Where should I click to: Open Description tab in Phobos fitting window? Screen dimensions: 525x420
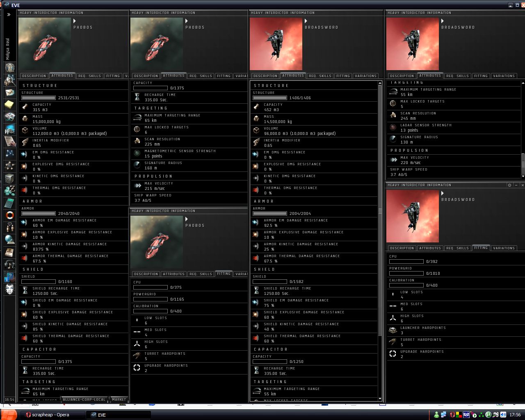pyautogui.click(x=146, y=274)
